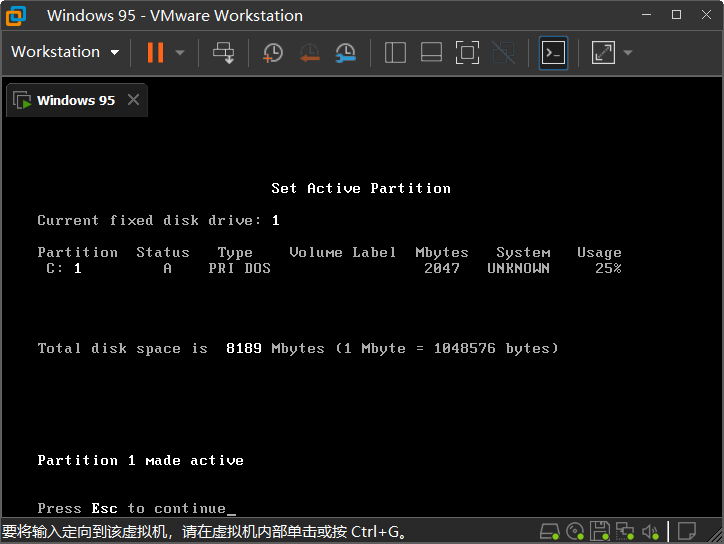Click the 'Set Active Partition' heading

361,188
